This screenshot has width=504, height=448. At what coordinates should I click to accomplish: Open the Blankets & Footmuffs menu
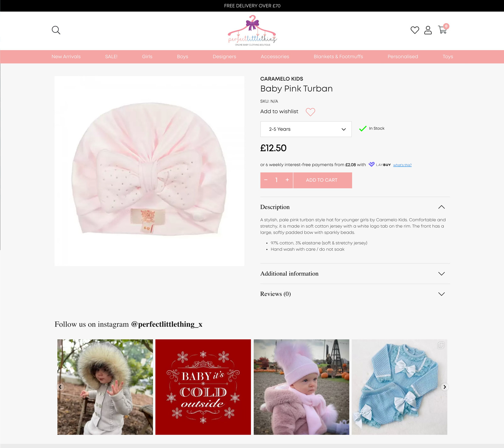pyautogui.click(x=338, y=57)
